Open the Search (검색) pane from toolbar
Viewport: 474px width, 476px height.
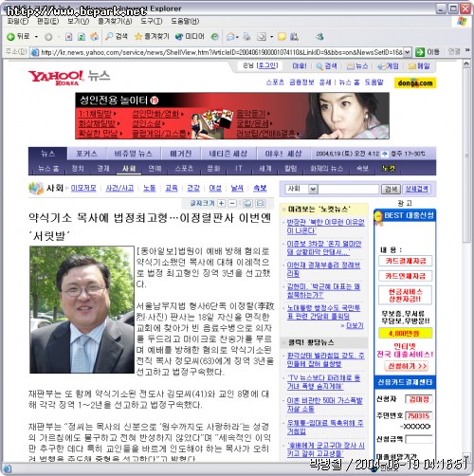[x=117, y=37]
